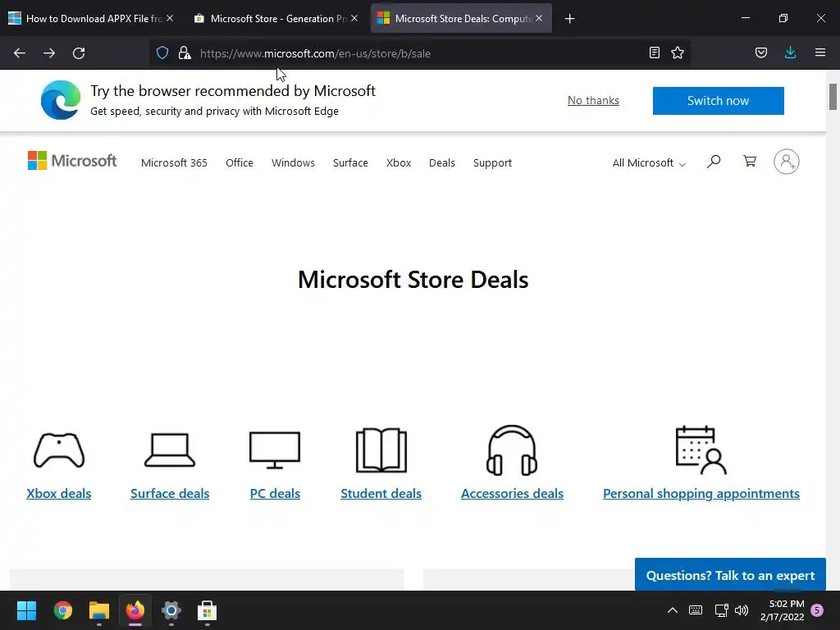Open the Firefox hamburger application menu
Viewport: 840px width, 630px height.
tap(820, 52)
